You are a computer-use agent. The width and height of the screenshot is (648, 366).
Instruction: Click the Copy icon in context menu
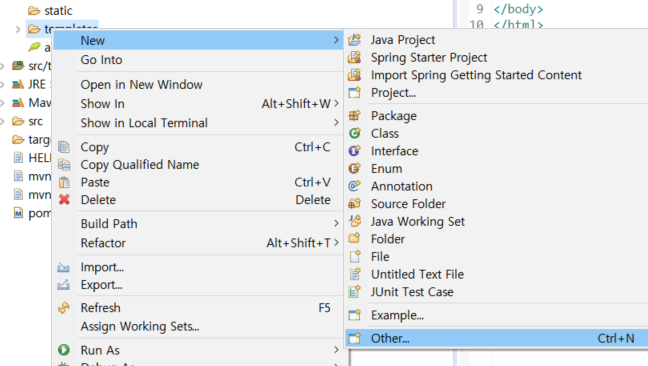[64, 147]
